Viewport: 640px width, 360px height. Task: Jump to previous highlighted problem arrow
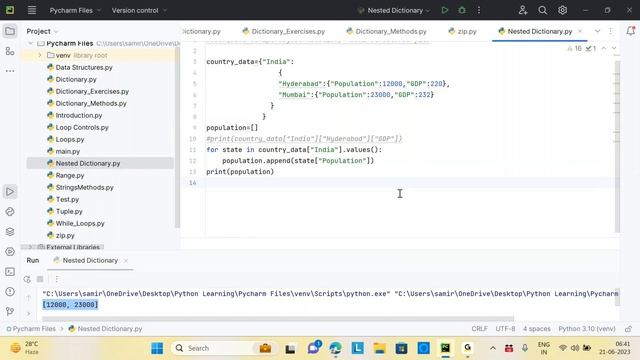(604, 49)
